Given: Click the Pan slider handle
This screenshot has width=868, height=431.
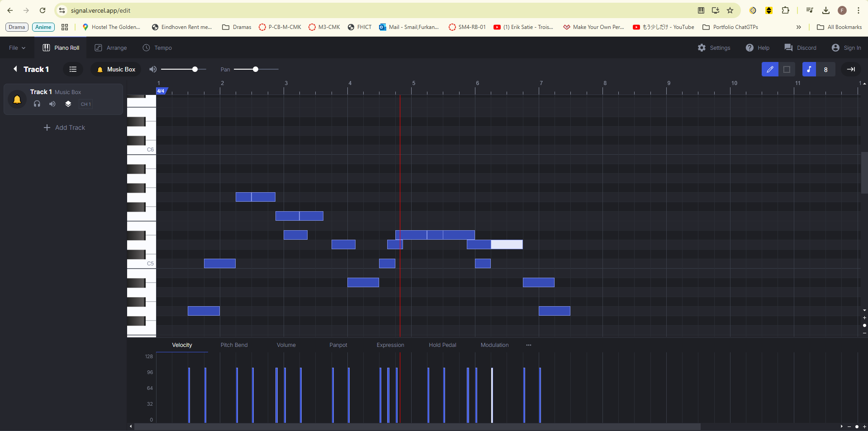Looking at the screenshot, I should click(256, 69).
